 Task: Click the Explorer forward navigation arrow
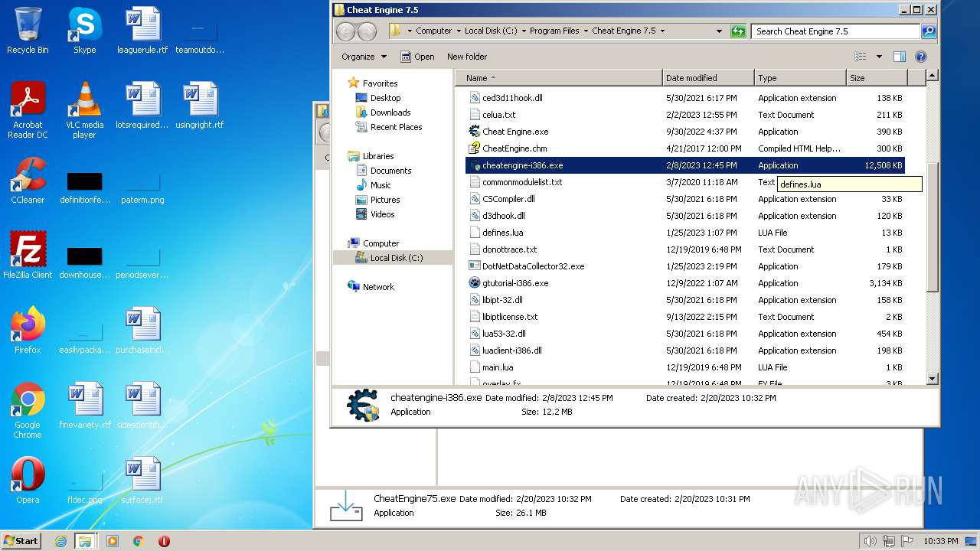click(x=367, y=31)
